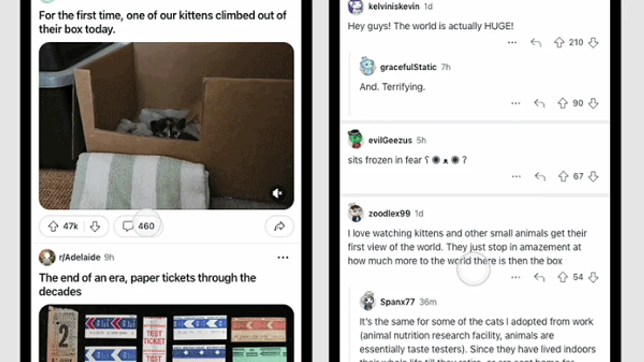
Task: Downvote the kitten box post
Action: (x=95, y=226)
